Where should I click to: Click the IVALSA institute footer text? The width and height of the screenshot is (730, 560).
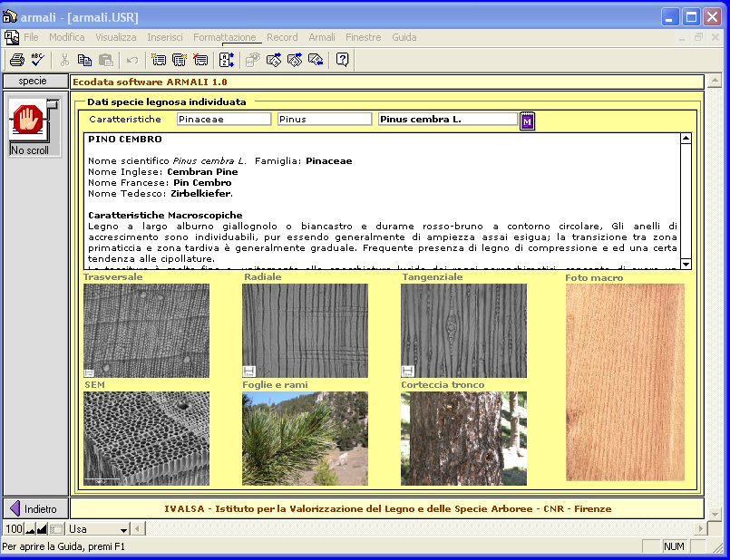388,509
